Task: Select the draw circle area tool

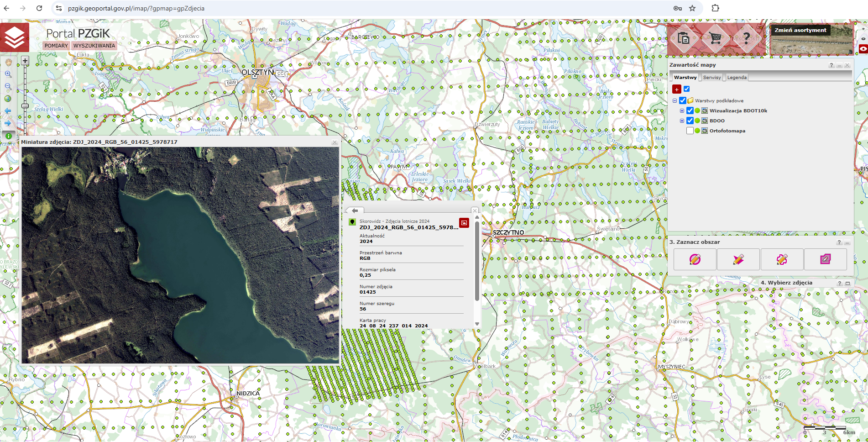Action: pos(695,259)
